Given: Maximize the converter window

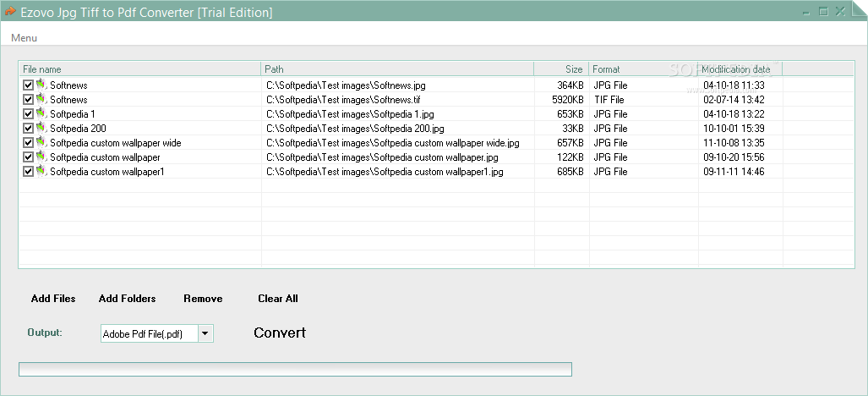Looking at the screenshot, I should (824, 11).
